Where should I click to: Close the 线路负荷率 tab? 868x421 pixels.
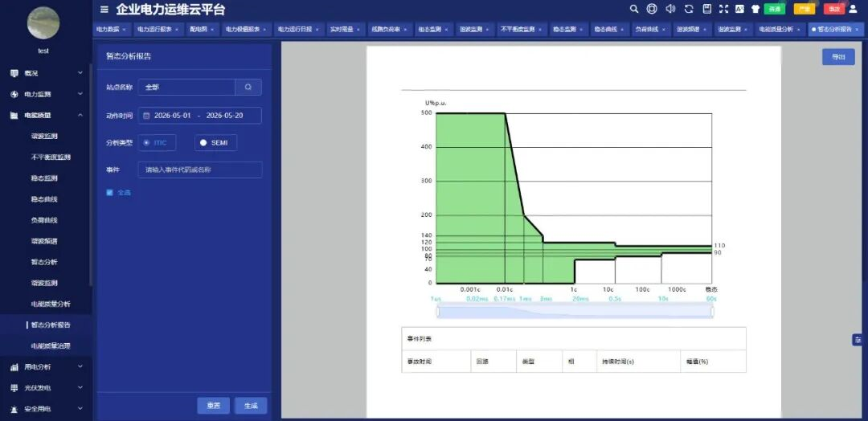click(x=406, y=29)
